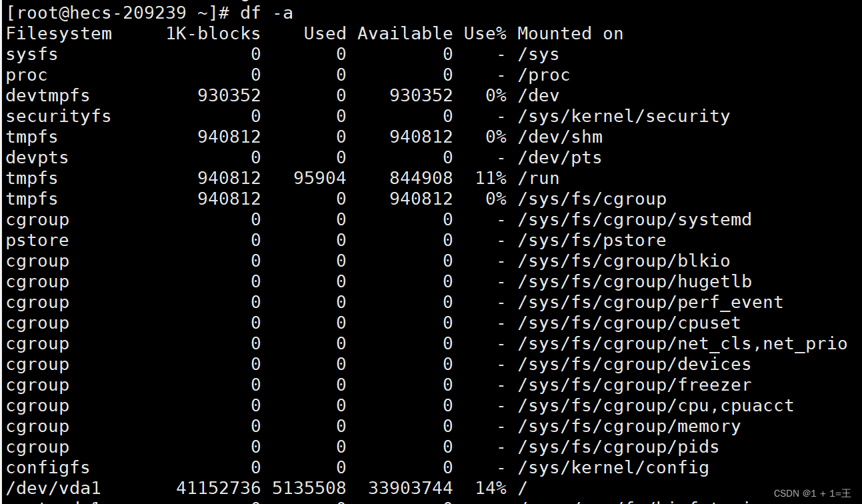Select the 'proc' filesystem name
The image size is (862, 504).
[27, 75]
